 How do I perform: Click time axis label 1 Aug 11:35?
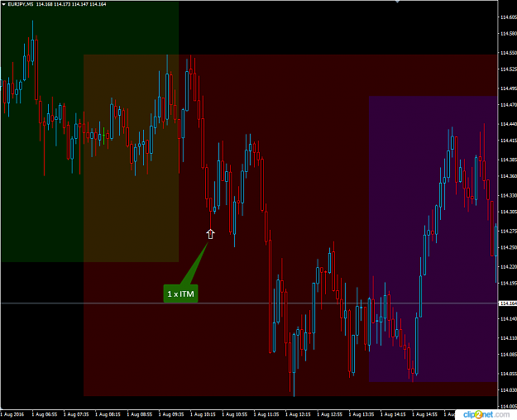coord(266,414)
